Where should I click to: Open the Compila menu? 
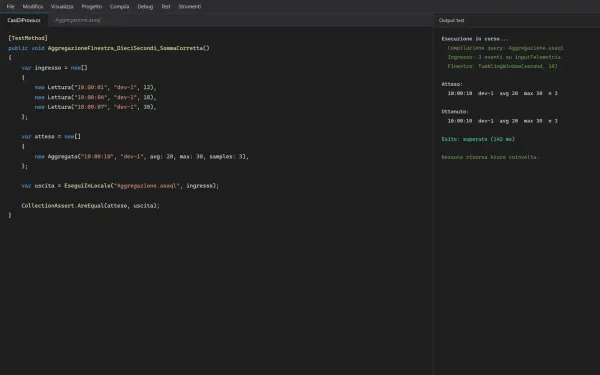(119, 7)
